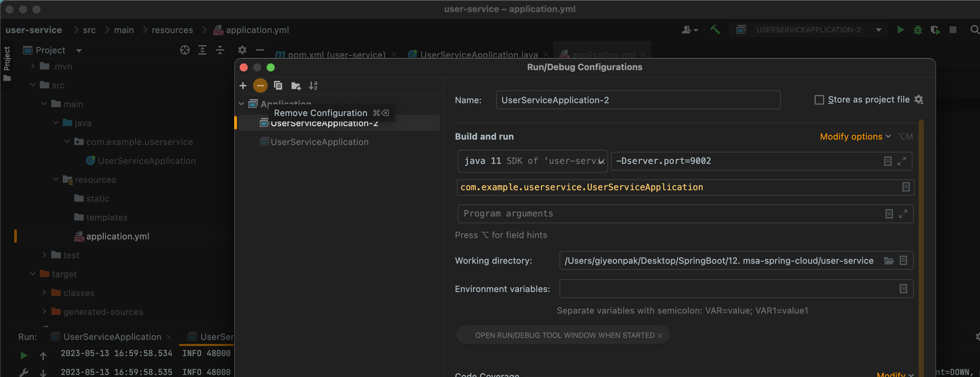Rerun application in Run panel
Image resolution: width=980 pixels, height=377 pixels.
(24, 355)
